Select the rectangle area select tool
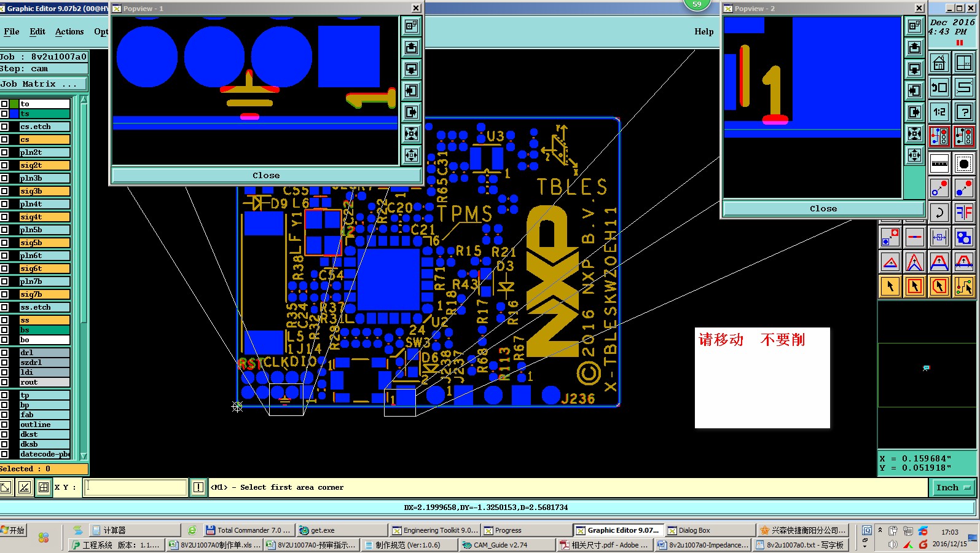Screen dimensions: 980x553 coord(914,286)
